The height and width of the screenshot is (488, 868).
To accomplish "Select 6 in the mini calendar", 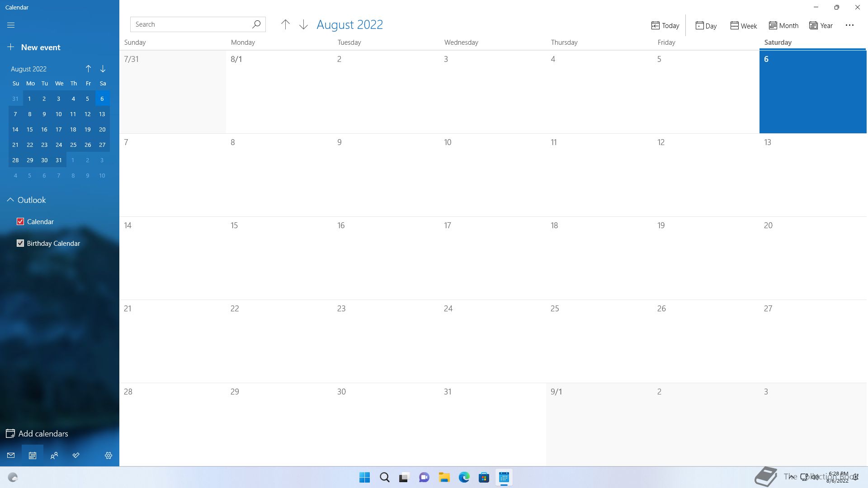I will coord(102,99).
